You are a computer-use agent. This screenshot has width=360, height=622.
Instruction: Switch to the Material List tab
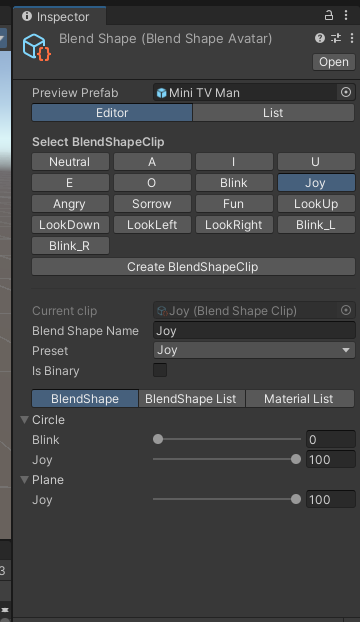pos(300,399)
